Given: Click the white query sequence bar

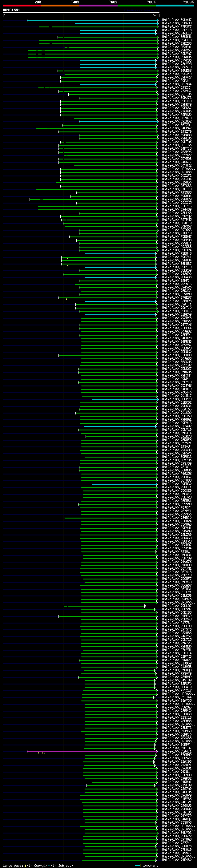Looking at the screenshot, I should (81, 13).
